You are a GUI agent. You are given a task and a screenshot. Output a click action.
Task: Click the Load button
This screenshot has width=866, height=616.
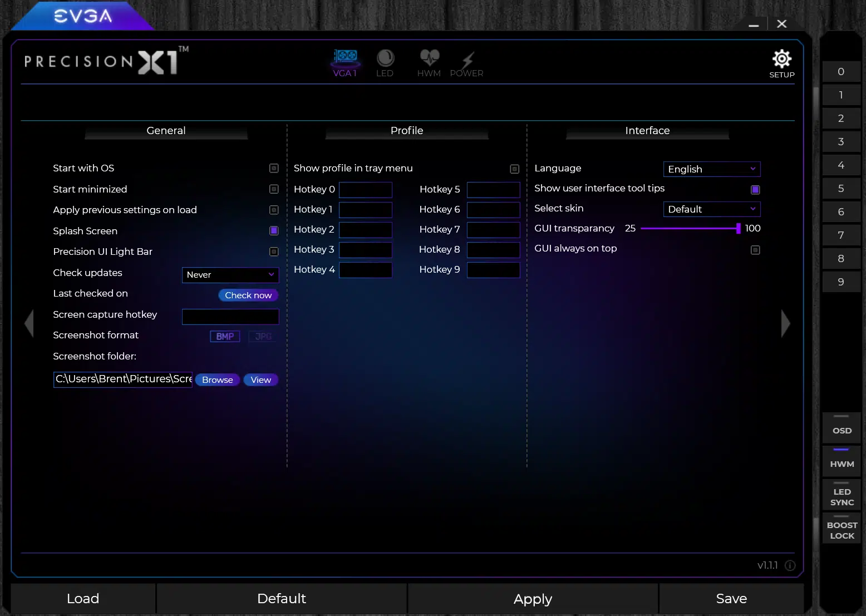tap(83, 599)
